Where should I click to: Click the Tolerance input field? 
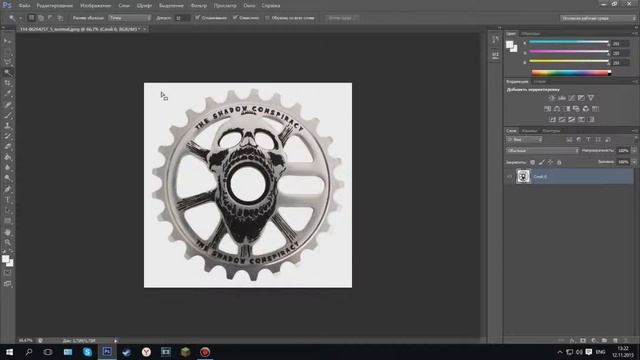click(x=182, y=18)
